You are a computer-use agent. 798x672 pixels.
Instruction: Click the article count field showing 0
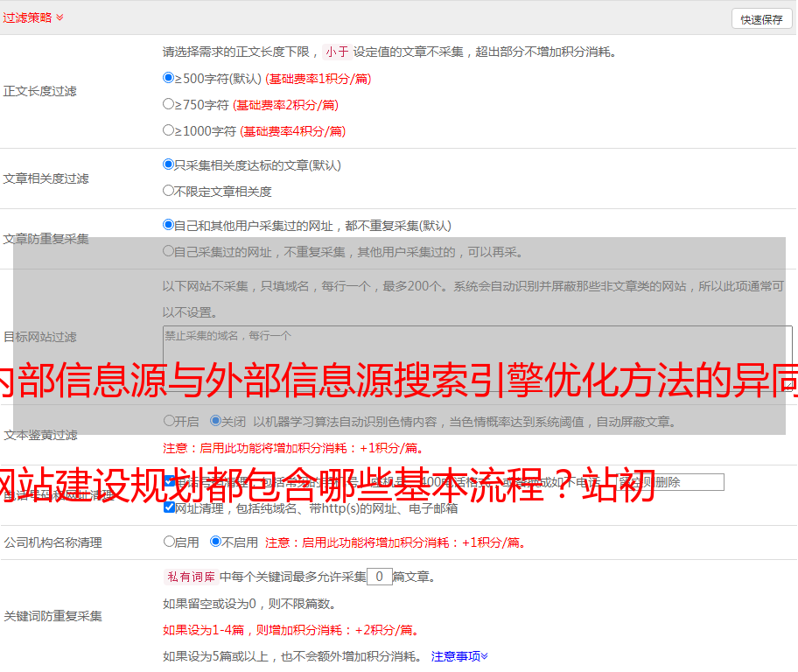tap(380, 577)
